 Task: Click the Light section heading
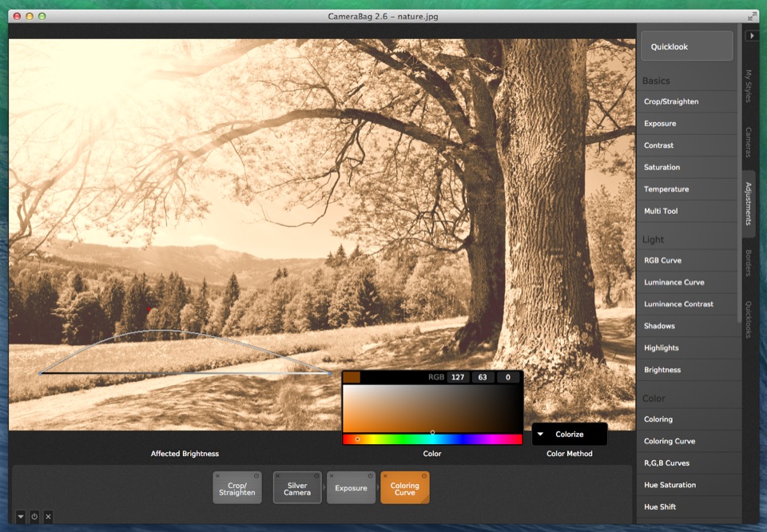pos(653,240)
